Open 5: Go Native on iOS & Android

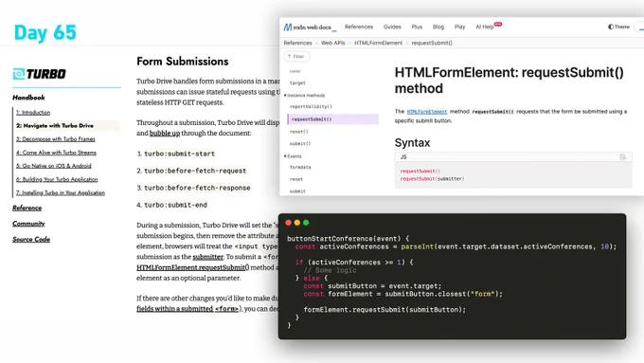point(54,166)
